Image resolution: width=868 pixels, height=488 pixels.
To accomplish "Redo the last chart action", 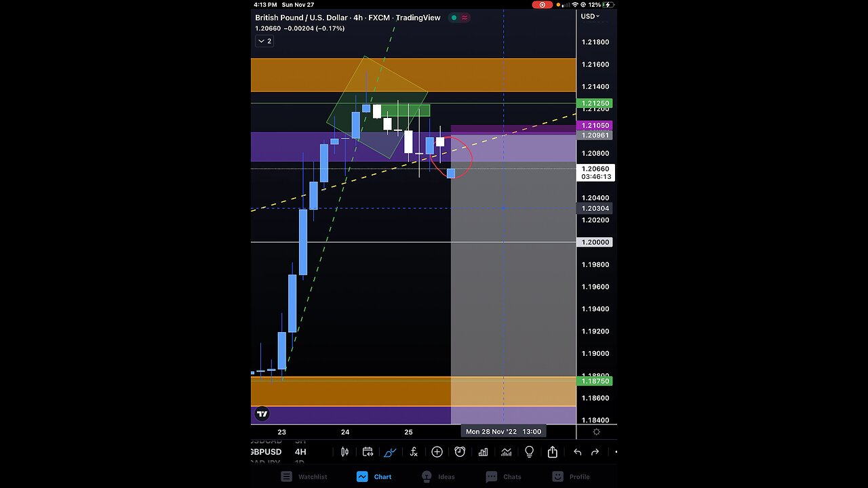I will (595, 452).
